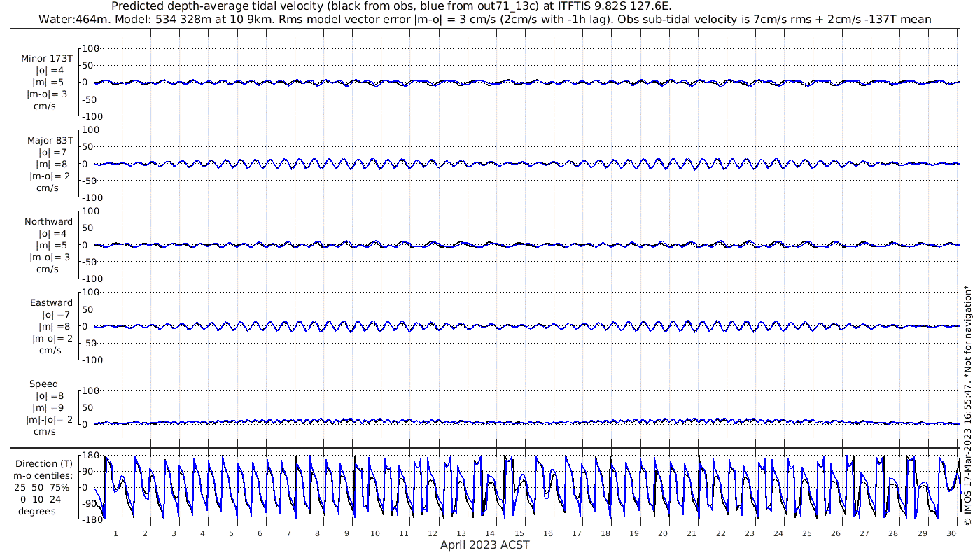Click the 'Major 83T' panel label
This screenshot has width=980, height=560.
point(50,140)
